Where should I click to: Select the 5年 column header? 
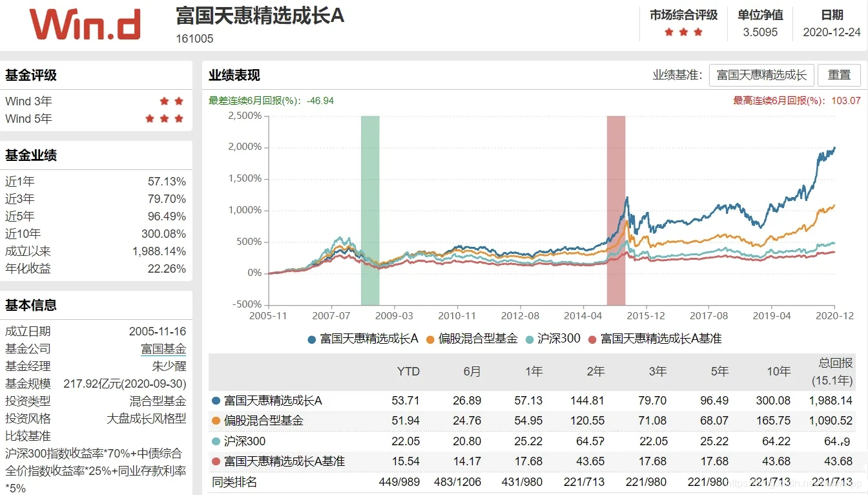[719, 372]
